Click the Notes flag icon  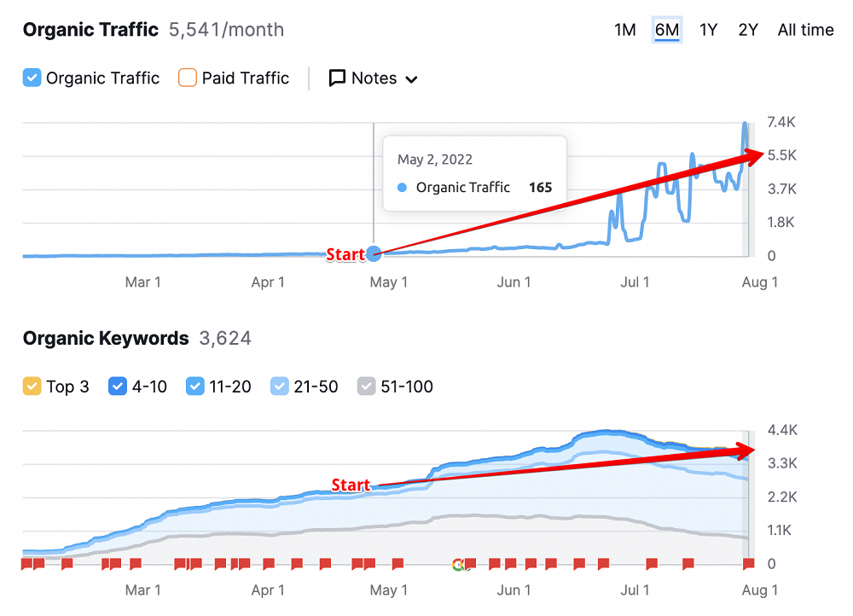(339, 78)
